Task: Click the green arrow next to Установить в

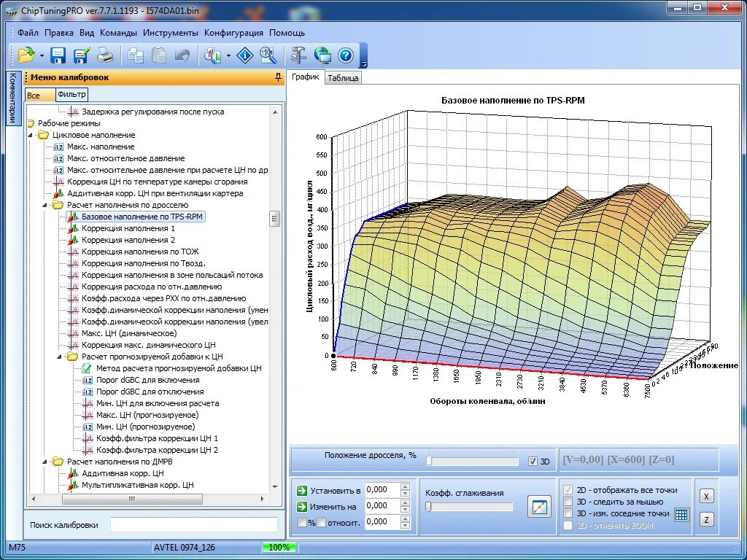Action: tap(301, 491)
